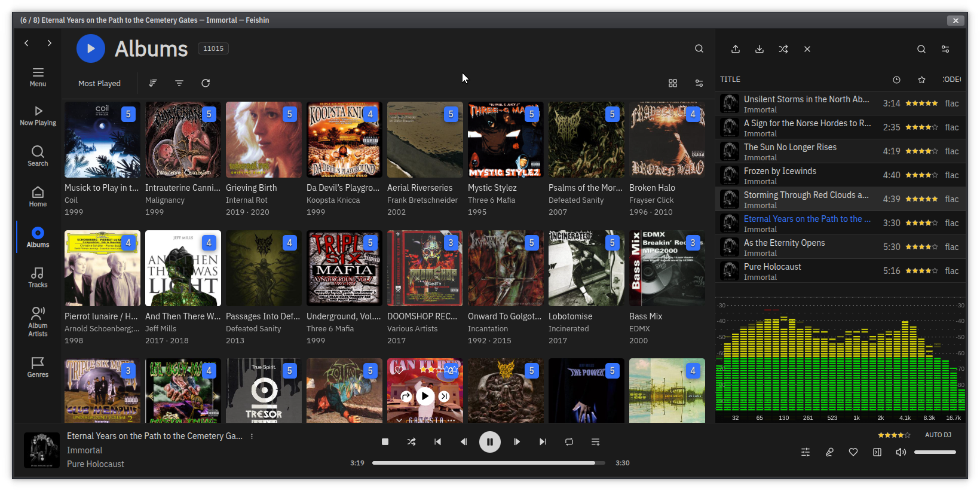980x491 pixels.
Task: Open the three-dot menu beside the current track title
Action: tap(252, 437)
